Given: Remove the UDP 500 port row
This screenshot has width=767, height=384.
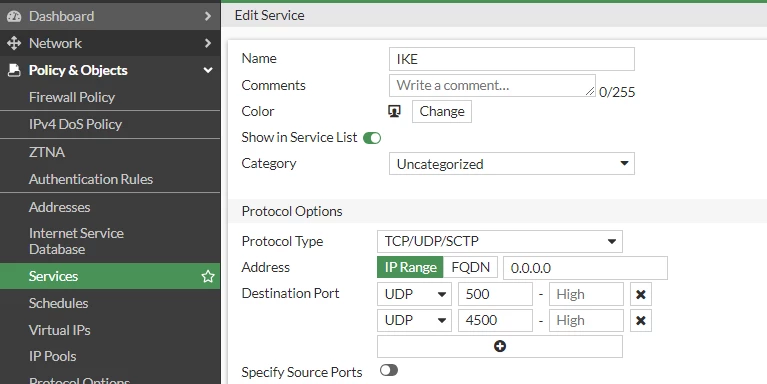Looking at the screenshot, I should point(641,294).
